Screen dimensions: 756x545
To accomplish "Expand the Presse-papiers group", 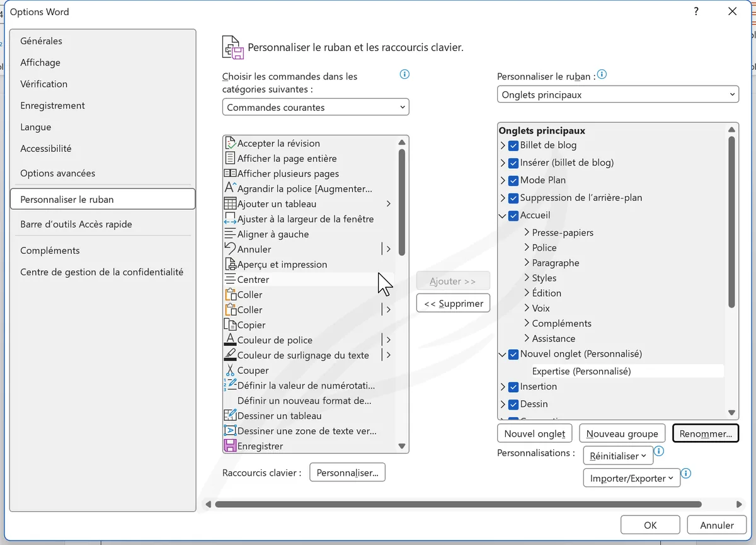I will (x=527, y=232).
